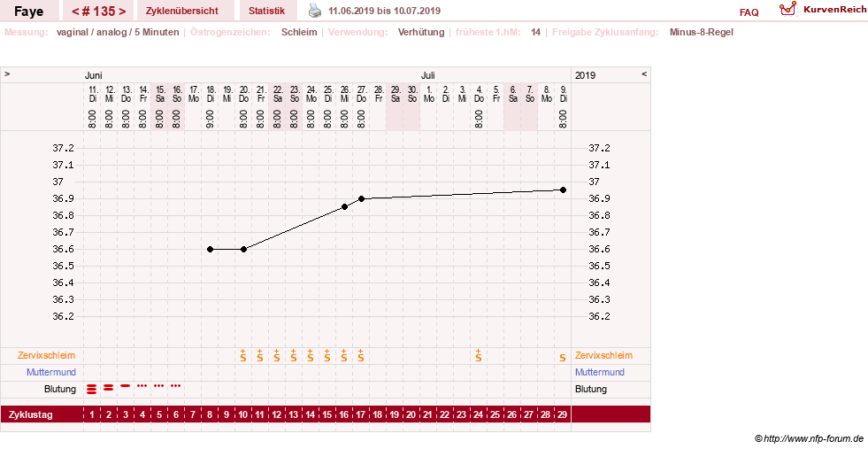This screenshot has width=868, height=449.
Task: Click heavy bleeding symbol on cycle day 1
Action: click(x=92, y=389)
